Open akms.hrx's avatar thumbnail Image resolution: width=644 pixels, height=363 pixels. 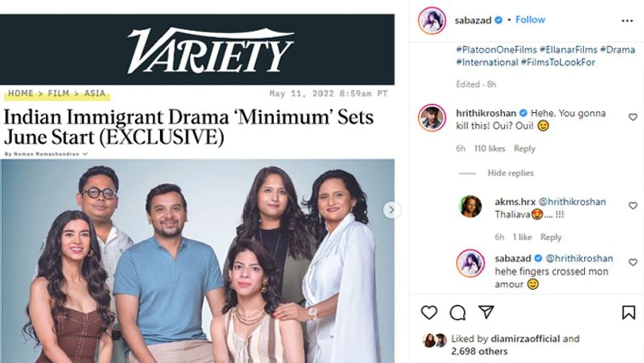(470, 206)
